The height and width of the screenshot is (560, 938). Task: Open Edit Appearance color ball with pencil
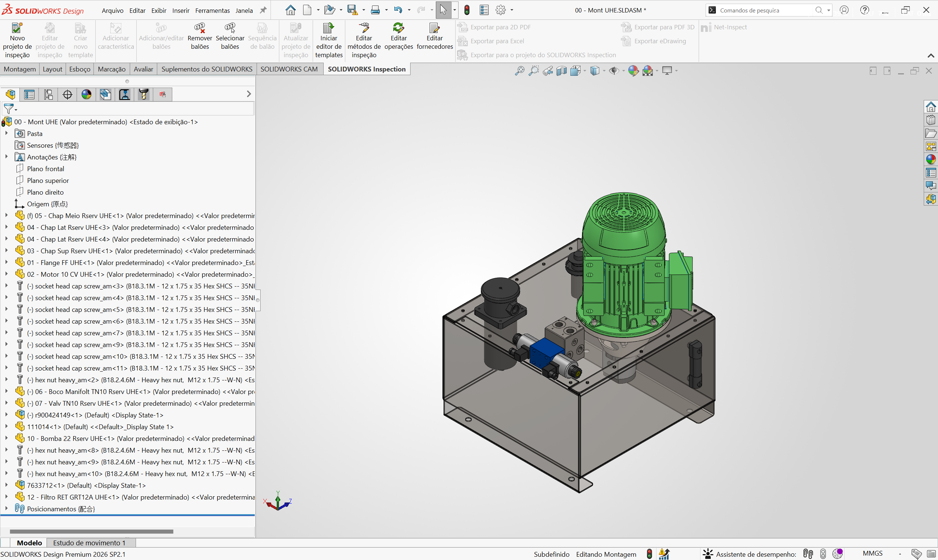(633, 71)
